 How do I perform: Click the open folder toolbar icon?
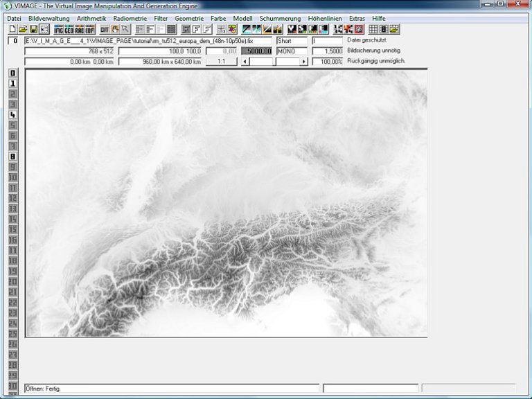point(23,30)
